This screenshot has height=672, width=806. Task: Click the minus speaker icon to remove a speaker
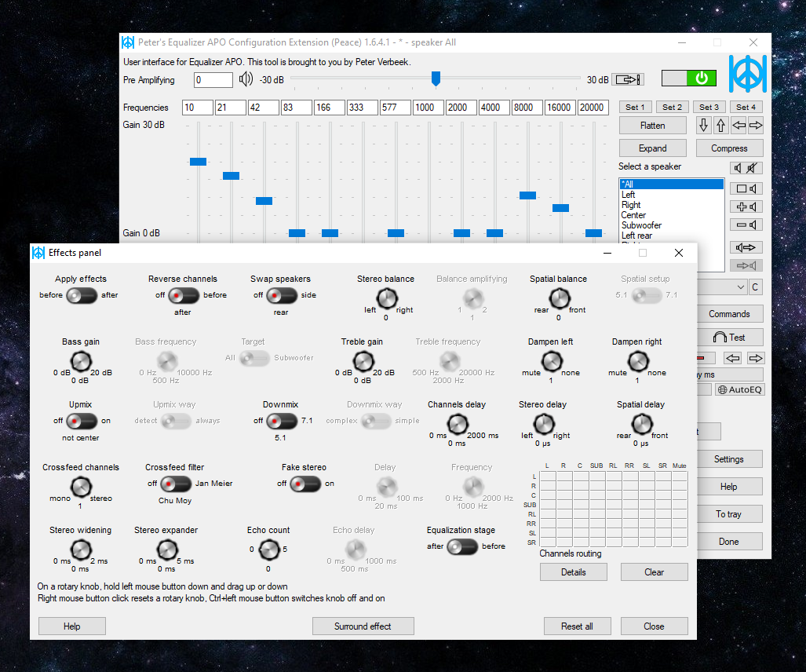(x=746, y=225)
